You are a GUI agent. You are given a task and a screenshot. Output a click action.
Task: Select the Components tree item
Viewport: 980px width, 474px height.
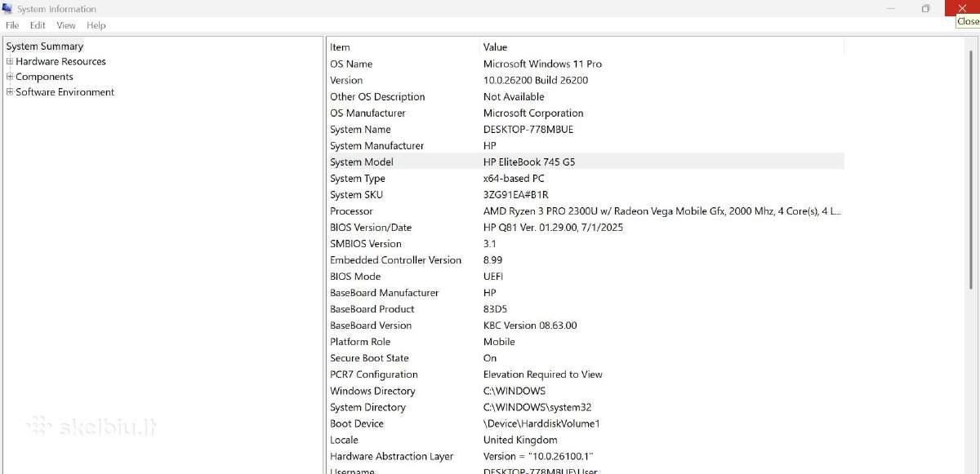point(45,77)
